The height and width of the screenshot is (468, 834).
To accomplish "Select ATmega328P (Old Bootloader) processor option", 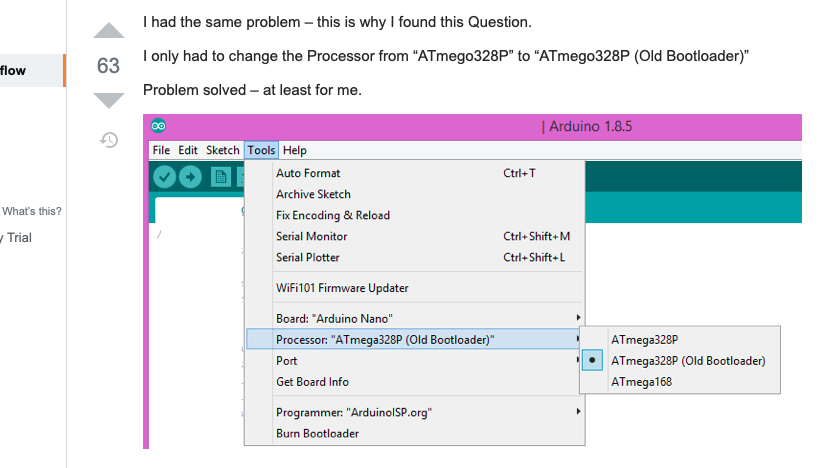I will [680, 361].
